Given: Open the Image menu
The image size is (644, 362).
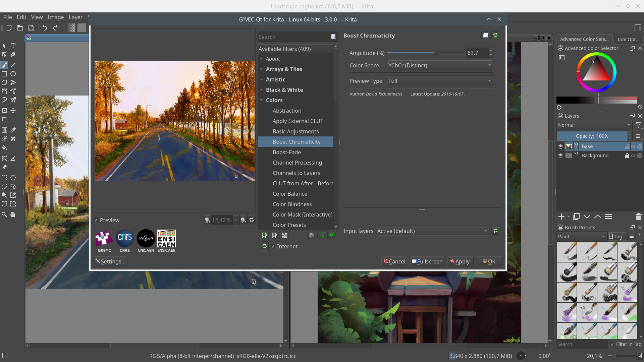Looking at the screenshot, I should coord(55,17).
